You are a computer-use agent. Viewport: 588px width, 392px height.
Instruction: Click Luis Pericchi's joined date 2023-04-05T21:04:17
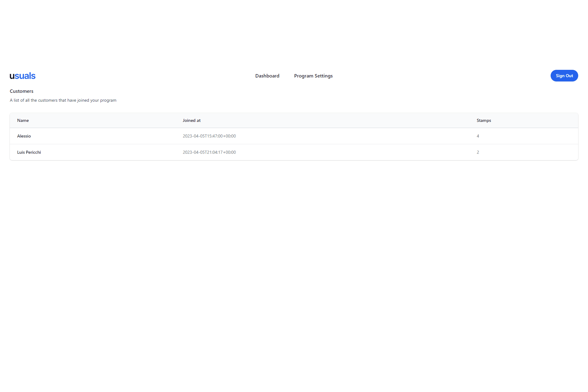point(209,153)
